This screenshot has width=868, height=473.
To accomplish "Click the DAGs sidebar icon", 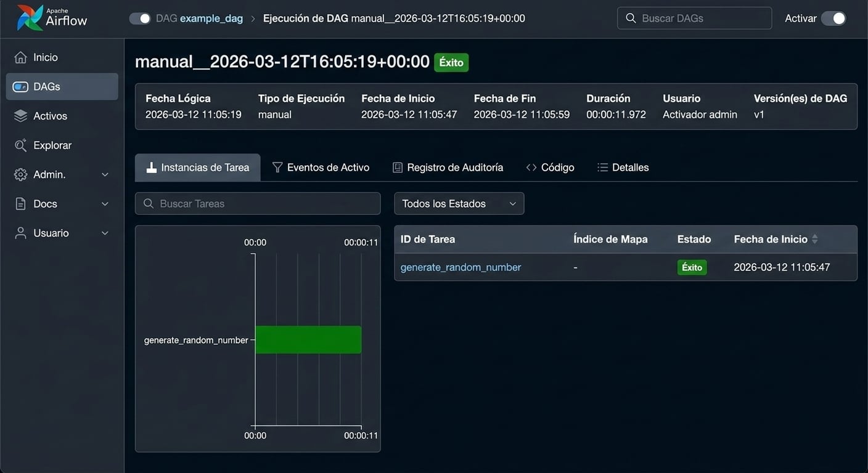I will click(20, 87).
